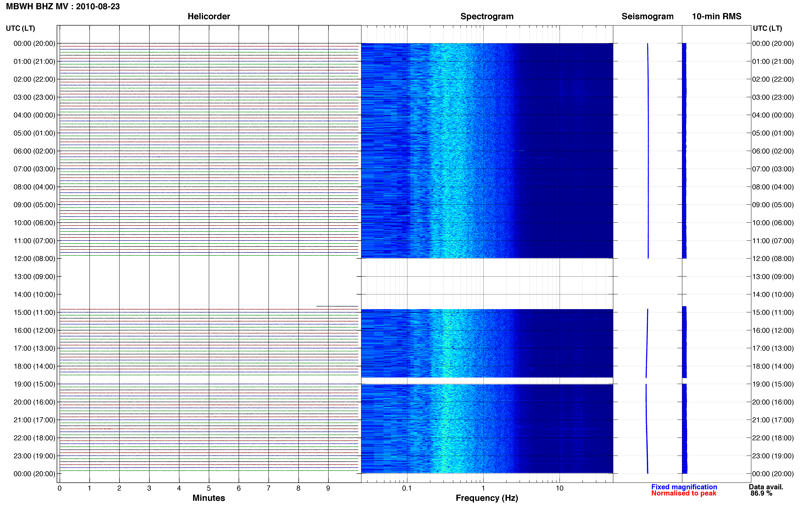
Task: Click the '10-min RMS' column heading
Action: (716, 16)
